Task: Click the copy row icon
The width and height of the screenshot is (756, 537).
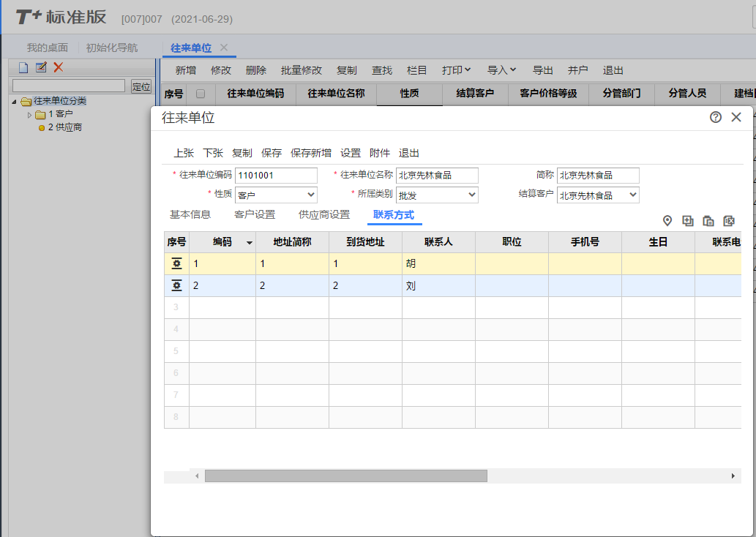Action: pos(708,221)
